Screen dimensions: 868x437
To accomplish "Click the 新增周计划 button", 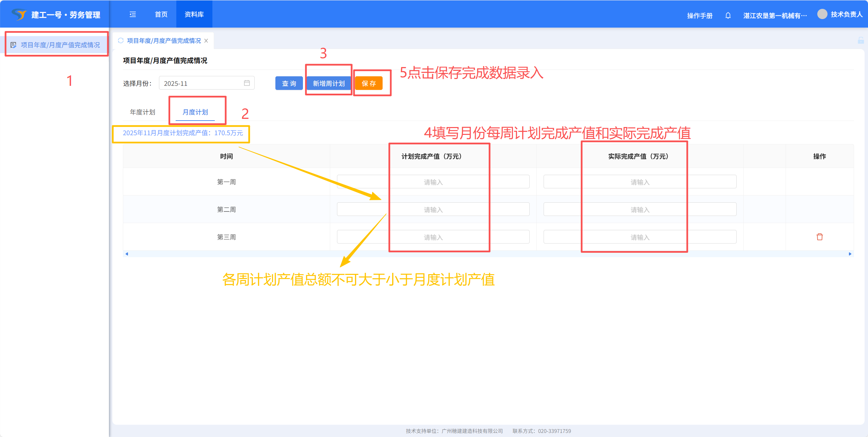I will (x=328, y=83).
